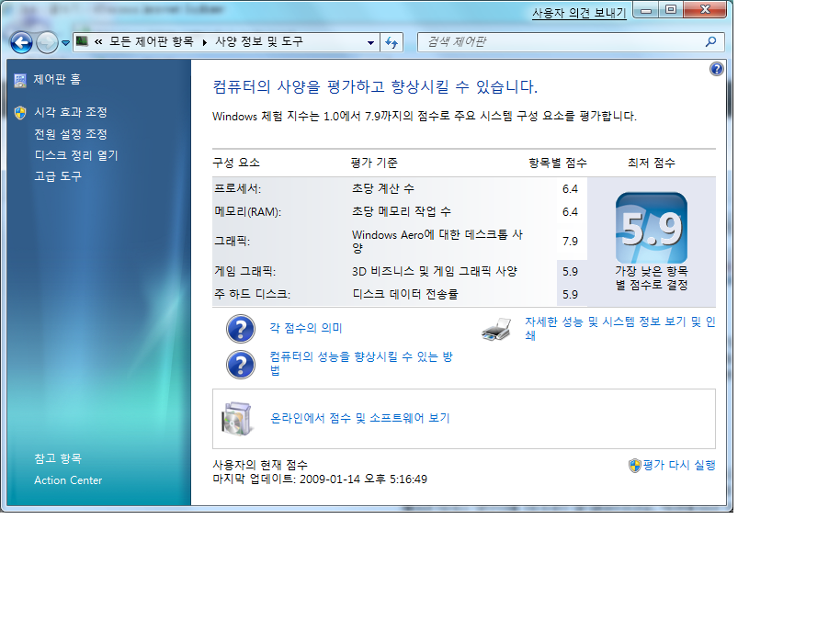Select the 주 하드 디스크: row label
The height and width of the screenshot is (643, 840).
pyautogui.click(x=253, y=295)
